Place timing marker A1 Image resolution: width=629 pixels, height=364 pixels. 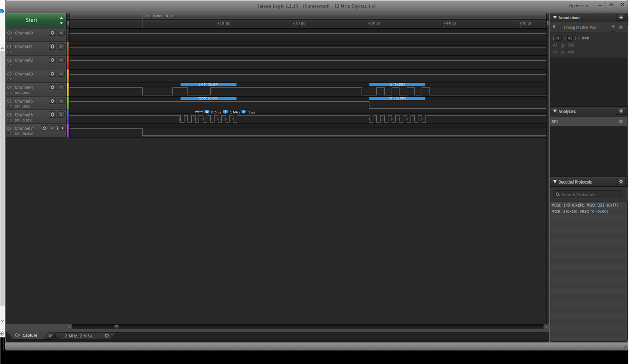(558, 38)
